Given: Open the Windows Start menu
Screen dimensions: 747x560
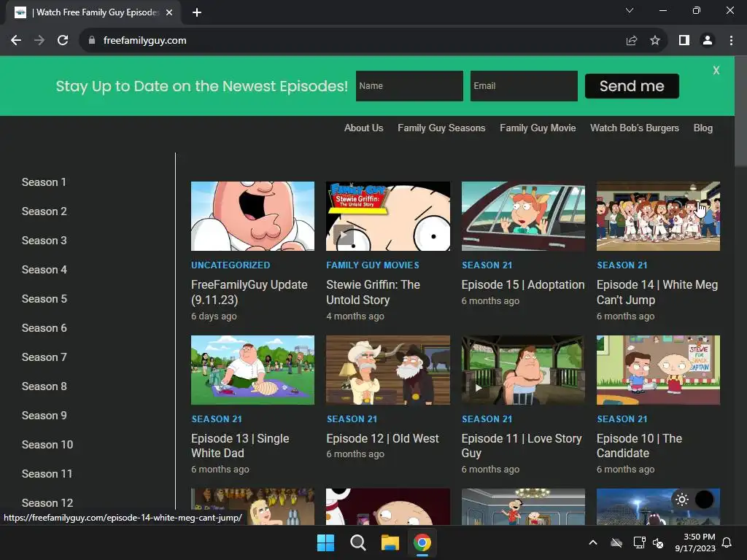Looking at the screenshot, I should pos(326,542).
